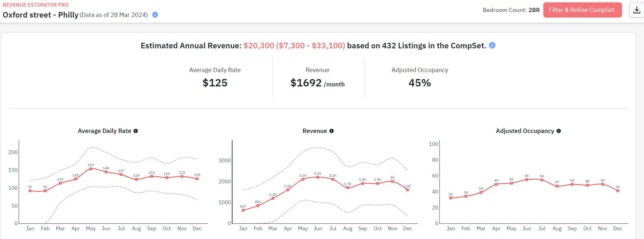This screenshot has height=239, width=644.
Task: Open Filter & Refine CompSet
Action: click(582, 10)
